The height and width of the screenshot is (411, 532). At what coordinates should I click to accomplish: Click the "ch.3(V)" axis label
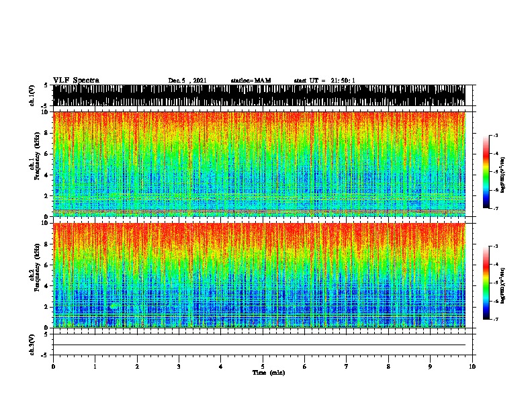tap(32, 345)
